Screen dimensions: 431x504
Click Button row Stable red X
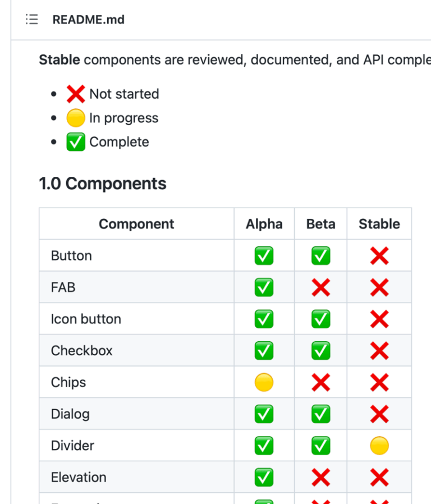click(379, 256)
